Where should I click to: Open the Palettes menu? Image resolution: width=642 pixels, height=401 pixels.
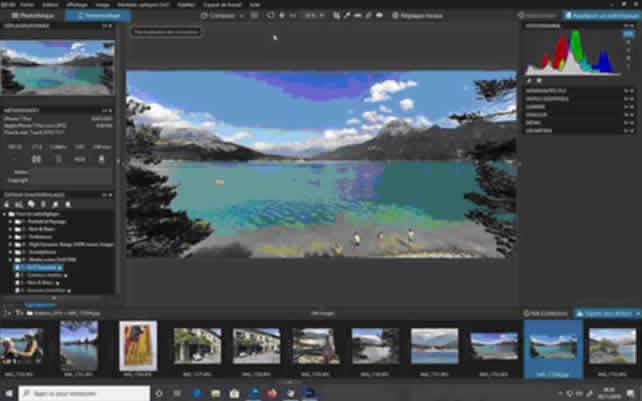pyautogui.click(x=186, y=5)
